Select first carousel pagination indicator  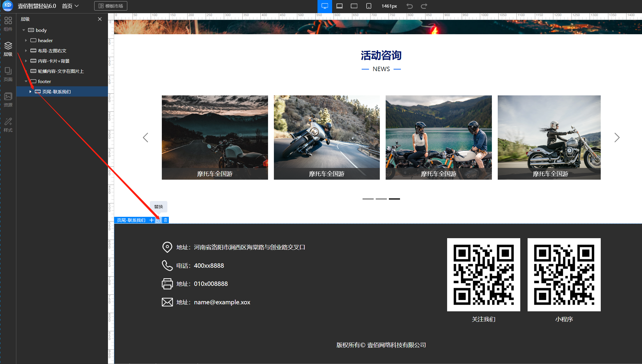pos(368,199)
